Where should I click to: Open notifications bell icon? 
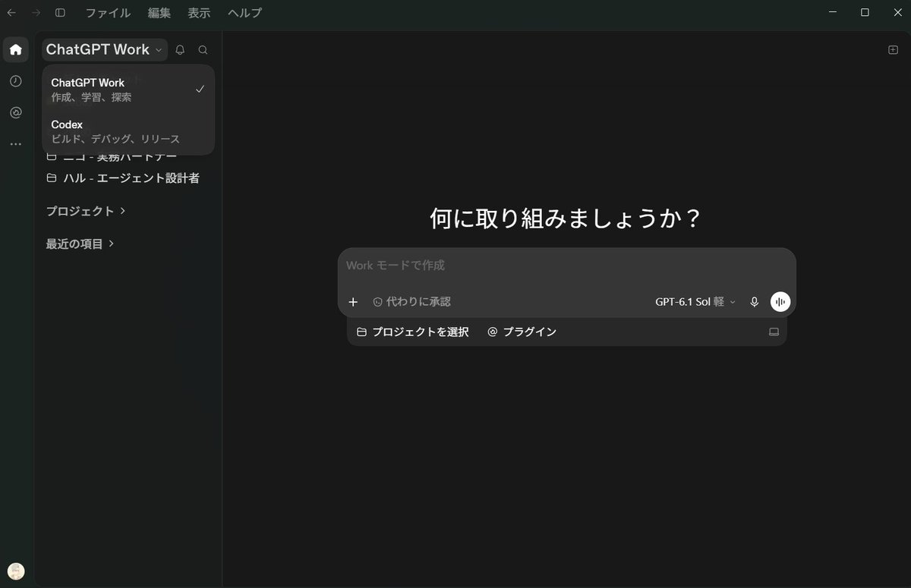180,50
